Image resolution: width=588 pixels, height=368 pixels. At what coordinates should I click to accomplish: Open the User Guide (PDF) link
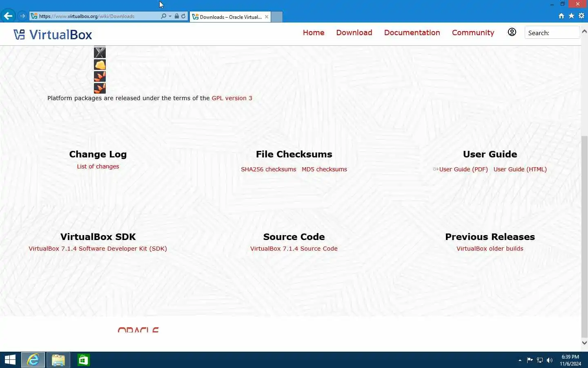click(x=463, y=169)
